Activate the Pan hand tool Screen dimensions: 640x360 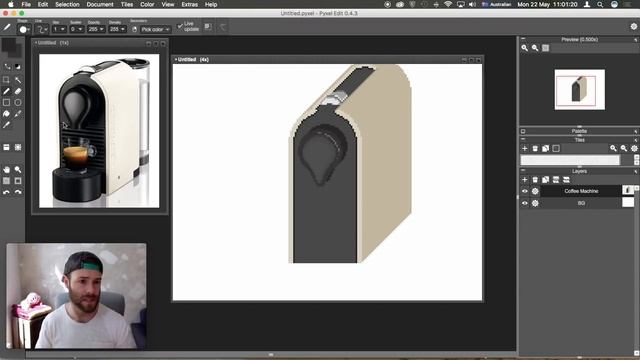click(x=7, y=169)
